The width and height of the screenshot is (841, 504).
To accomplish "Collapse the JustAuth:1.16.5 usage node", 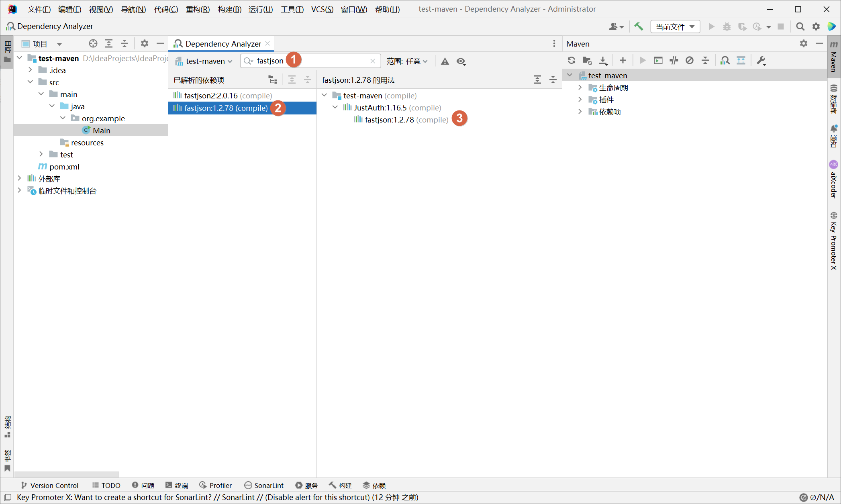I will [335, 108].
